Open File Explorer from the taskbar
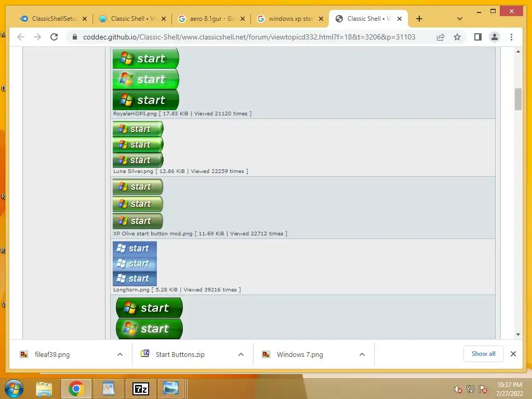 point(44,389)
